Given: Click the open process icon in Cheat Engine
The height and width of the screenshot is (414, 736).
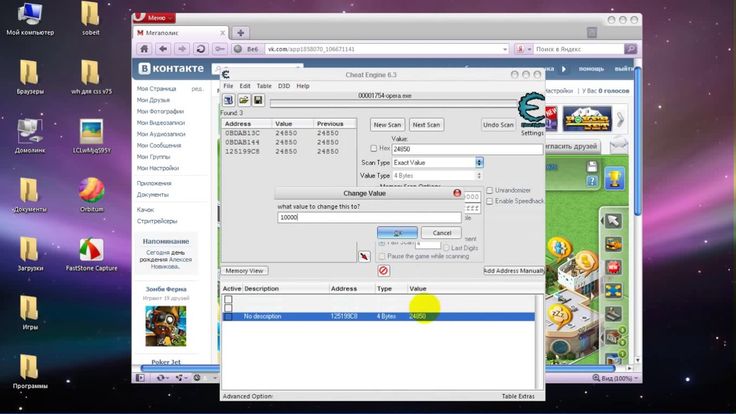Looking at the screenshot, I should [228, 100].
